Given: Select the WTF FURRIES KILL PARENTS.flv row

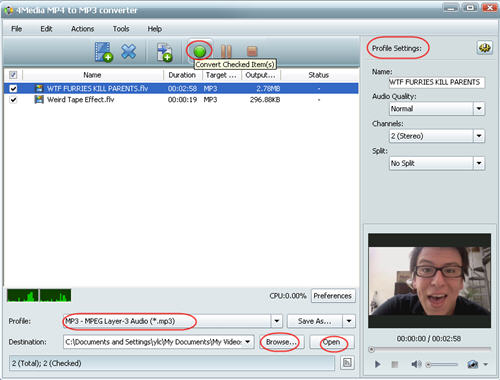Looking at the screenshot, I should click(x=181, y=88).
